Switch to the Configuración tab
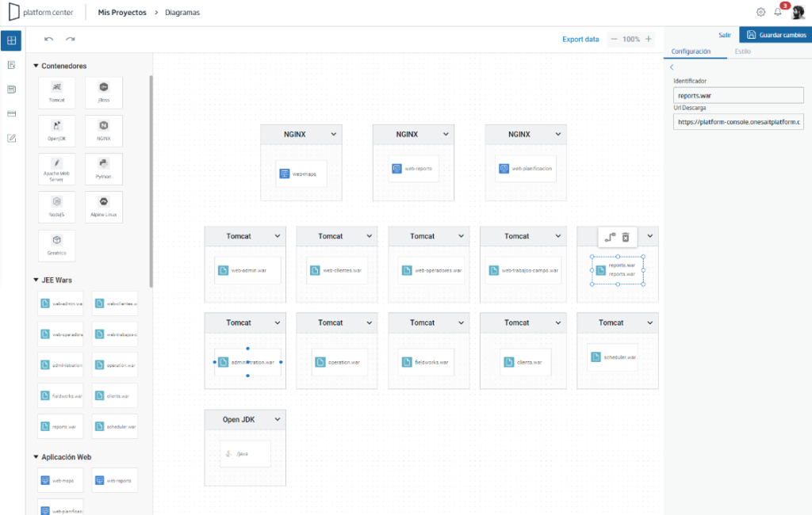812x515 pixels. (x=691, y=51)
